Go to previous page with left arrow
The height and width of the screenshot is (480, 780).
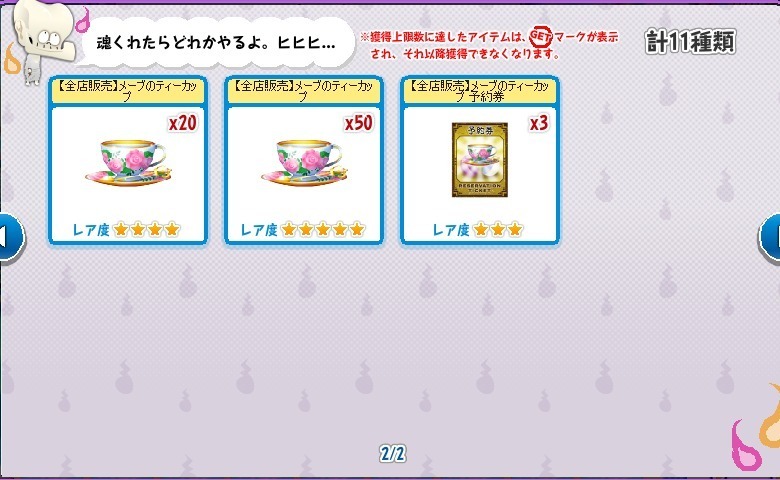11,238
